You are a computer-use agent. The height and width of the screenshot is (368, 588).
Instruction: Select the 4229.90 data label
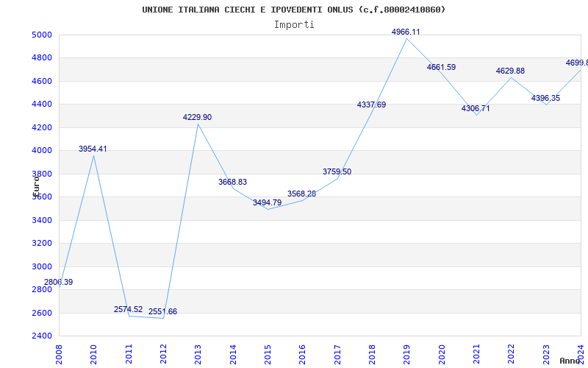tap(197, 118)
